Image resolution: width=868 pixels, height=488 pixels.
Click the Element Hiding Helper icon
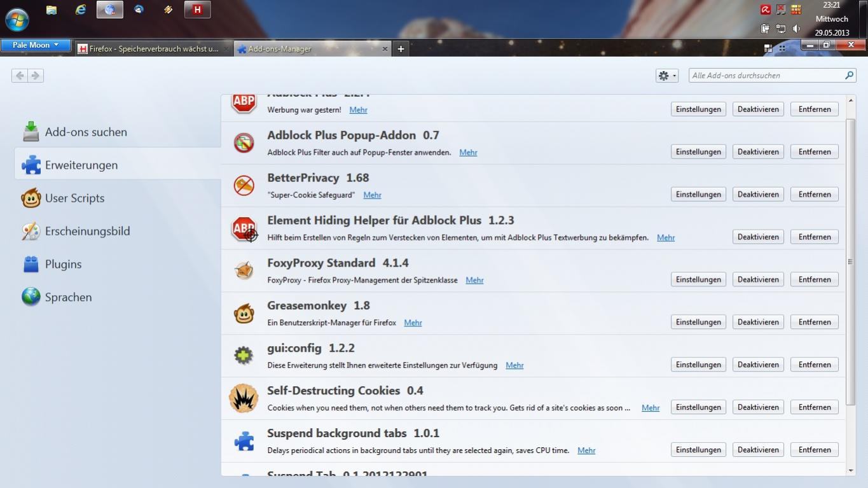click(x=244, y=228)
